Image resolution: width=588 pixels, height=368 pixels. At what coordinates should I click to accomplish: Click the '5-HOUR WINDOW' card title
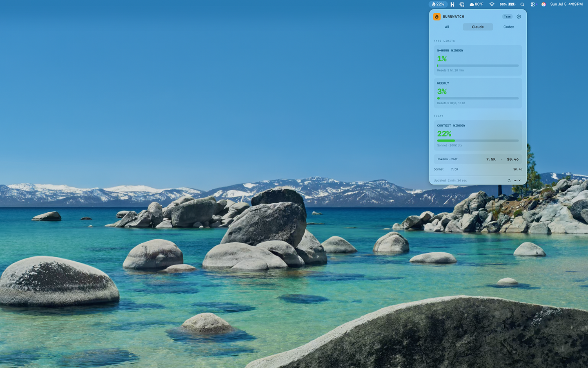point(450,51)
